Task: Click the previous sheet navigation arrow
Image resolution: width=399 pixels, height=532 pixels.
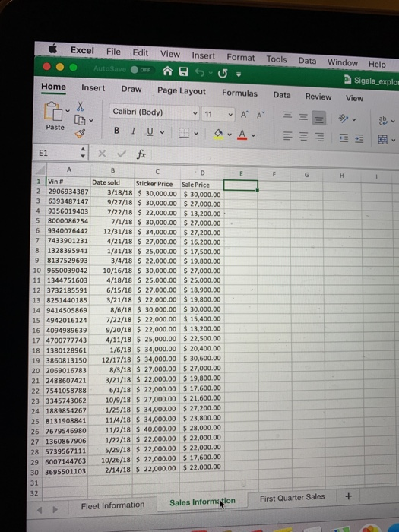Action: click(40, 510)
